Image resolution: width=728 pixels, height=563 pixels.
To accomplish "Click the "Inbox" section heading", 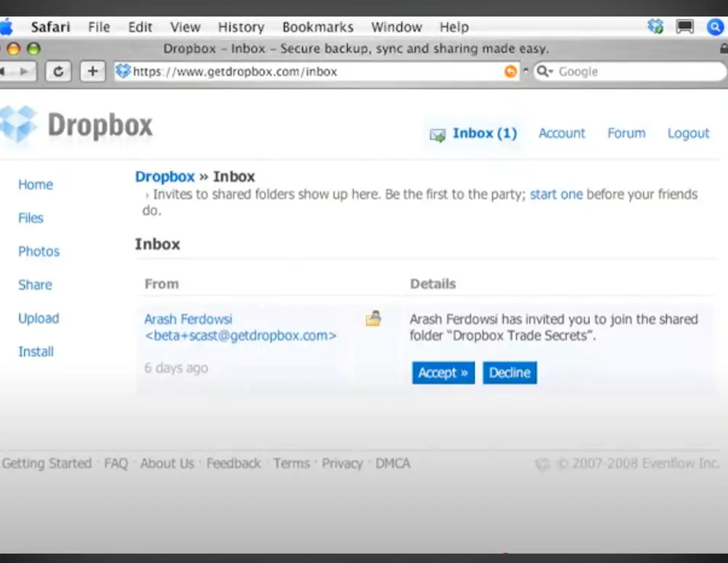I will pyautogui.click(x=158, y=244).
